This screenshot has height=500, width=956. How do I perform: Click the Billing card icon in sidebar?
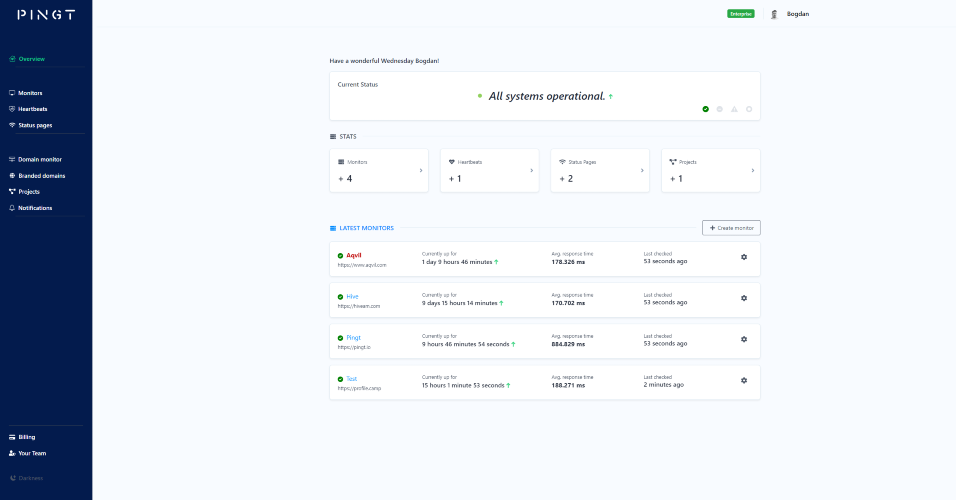[12, 437]
